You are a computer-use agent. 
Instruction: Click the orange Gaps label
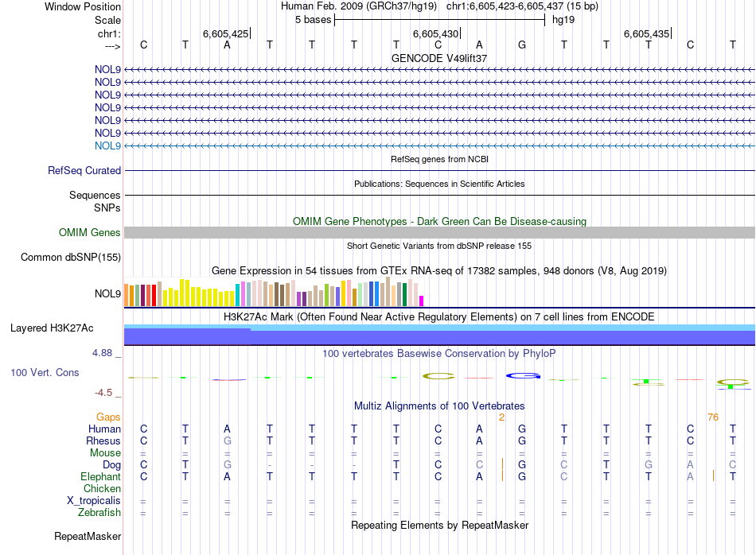pyautogui.click(x=108, y=417)
